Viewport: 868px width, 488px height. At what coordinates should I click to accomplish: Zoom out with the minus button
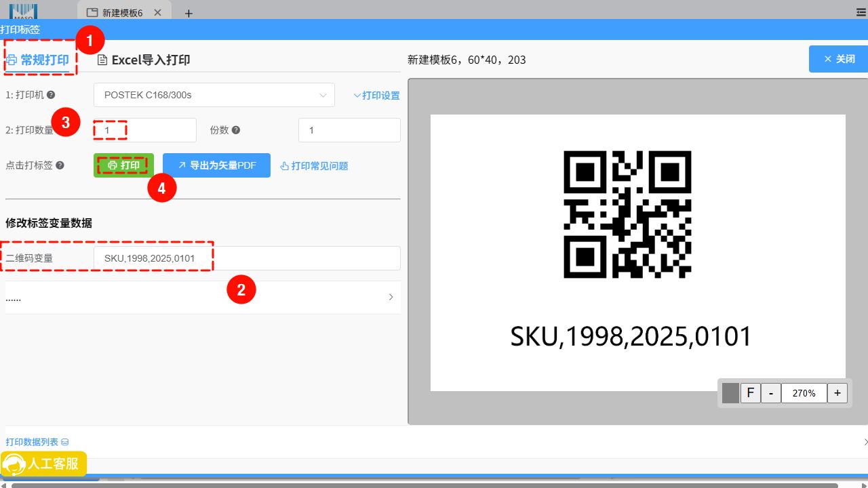[771, 393]
